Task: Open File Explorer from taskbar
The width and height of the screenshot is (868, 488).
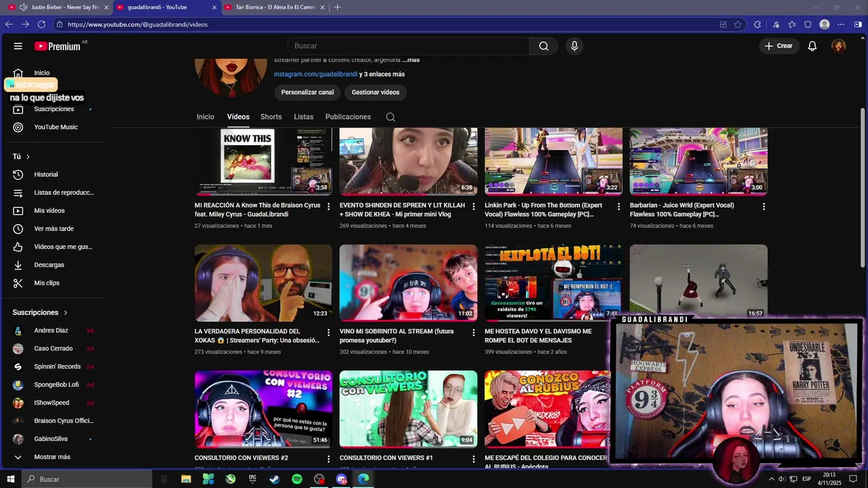Action: coord(186,479)
